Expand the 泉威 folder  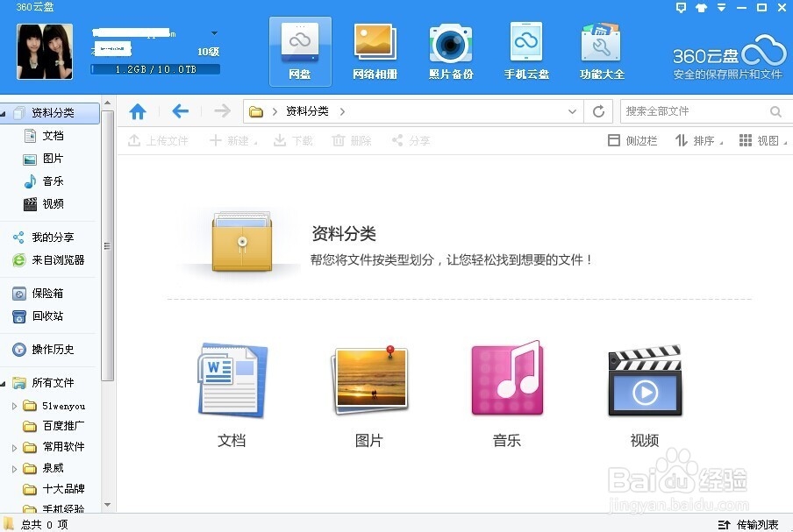(x=14, y=469)
